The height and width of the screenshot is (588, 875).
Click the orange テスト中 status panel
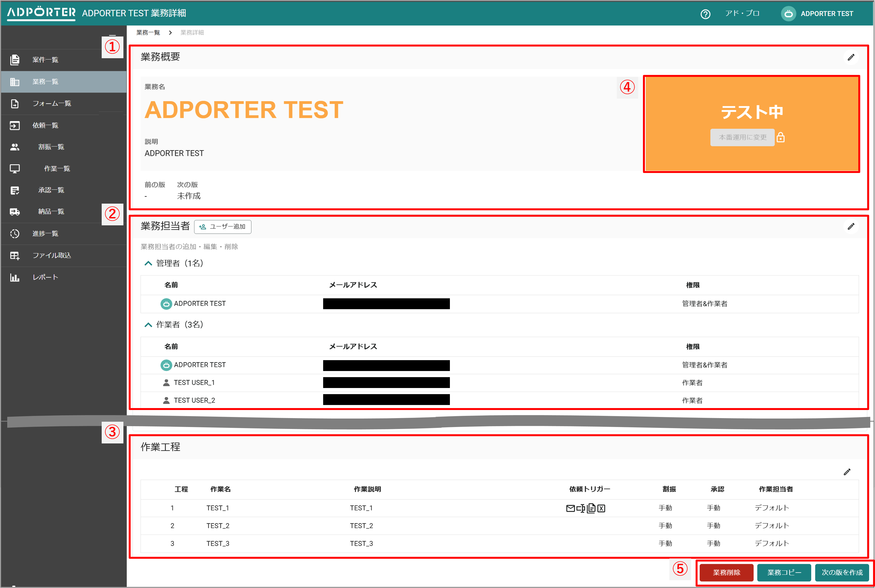coord(751,124)
